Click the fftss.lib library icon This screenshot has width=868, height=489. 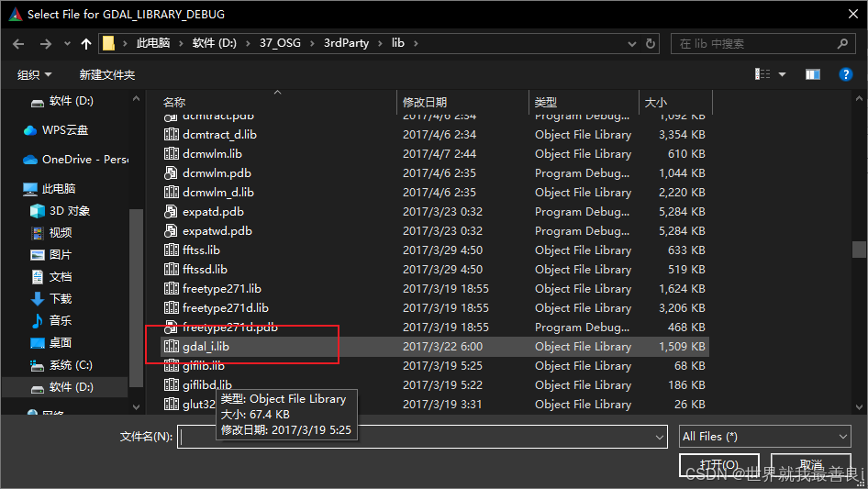(171, 250)
